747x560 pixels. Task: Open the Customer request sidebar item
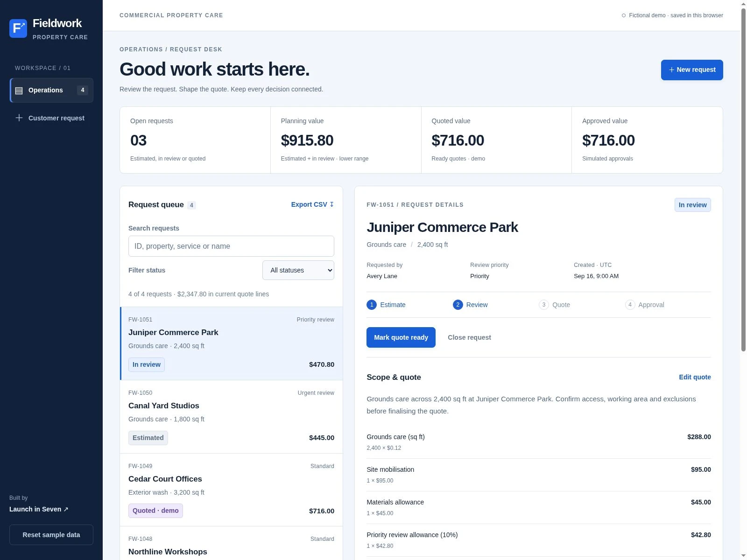(51, 118)
